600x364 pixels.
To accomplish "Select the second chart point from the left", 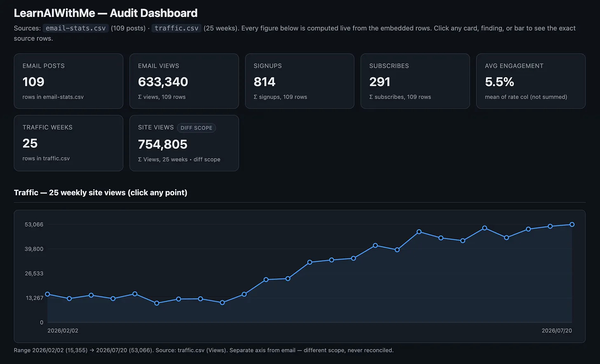I will tap(69, 299).
